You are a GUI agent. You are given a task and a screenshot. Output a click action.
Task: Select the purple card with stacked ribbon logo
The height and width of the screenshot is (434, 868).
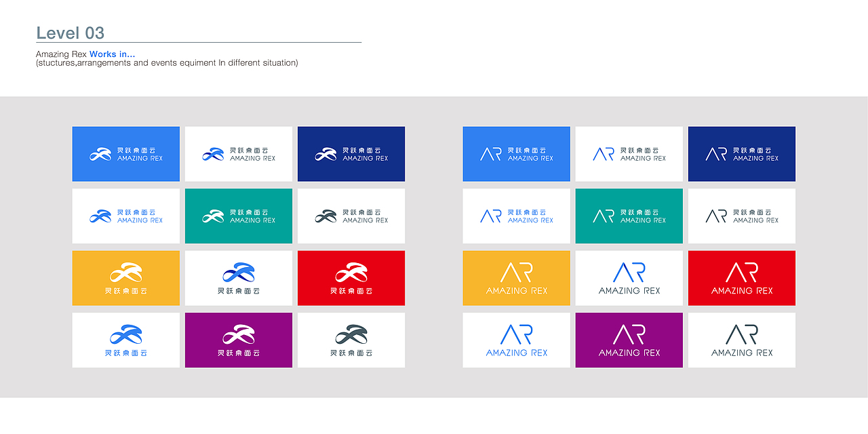(x=239, y=340)
